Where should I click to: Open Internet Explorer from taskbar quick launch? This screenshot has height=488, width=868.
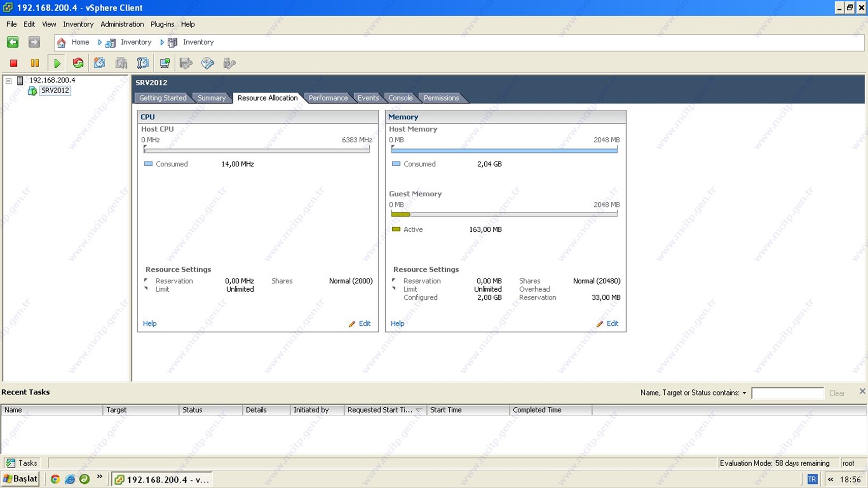(x=70, y=479)
